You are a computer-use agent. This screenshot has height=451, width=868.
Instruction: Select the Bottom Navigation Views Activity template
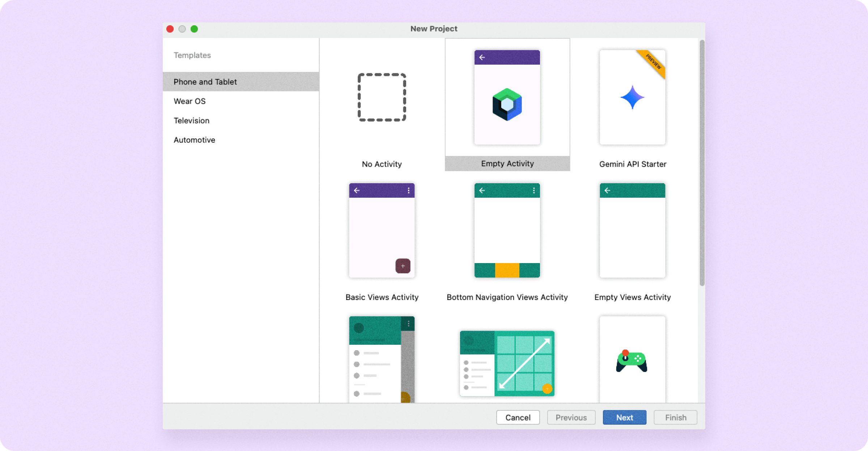507,231
